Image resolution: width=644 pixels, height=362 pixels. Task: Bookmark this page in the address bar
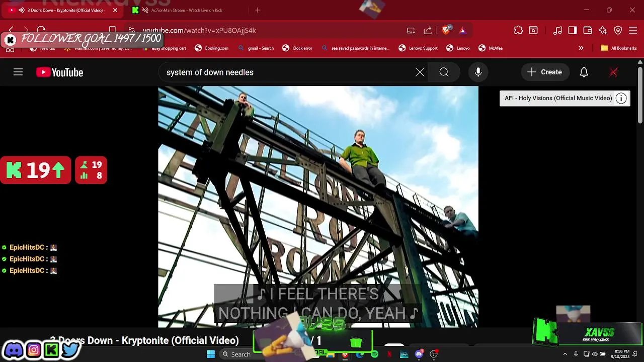pyautogui.click(x=112, y=30)
